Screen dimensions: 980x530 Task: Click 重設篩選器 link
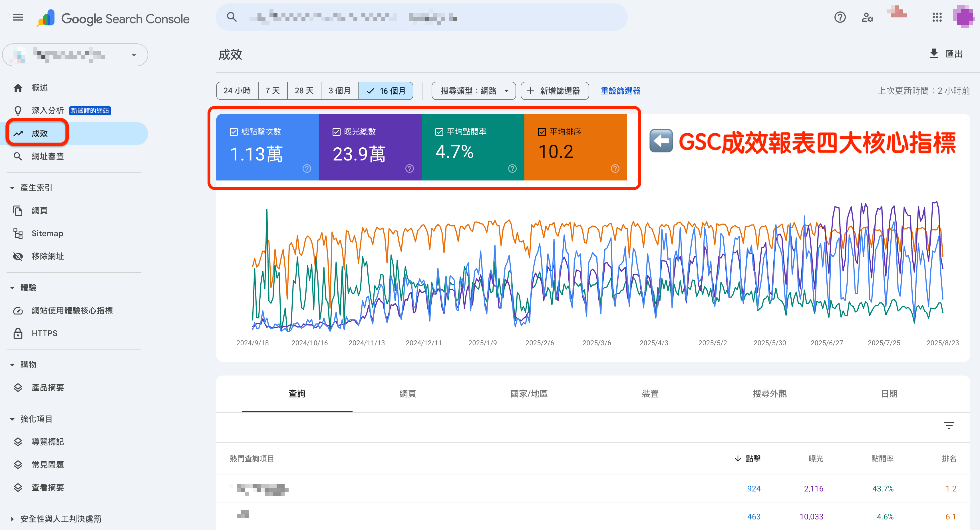click(x=620, y=91)
